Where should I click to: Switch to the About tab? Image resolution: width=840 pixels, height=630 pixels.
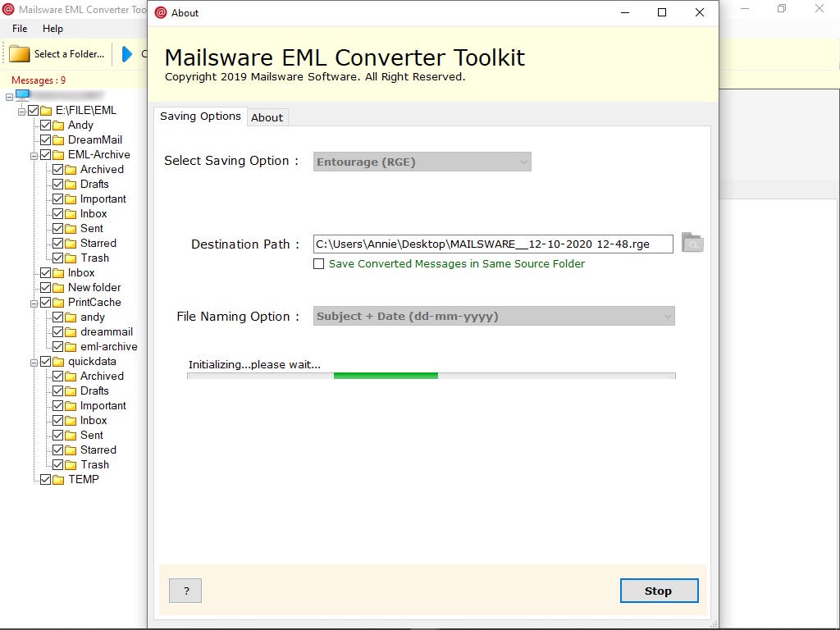267,117
